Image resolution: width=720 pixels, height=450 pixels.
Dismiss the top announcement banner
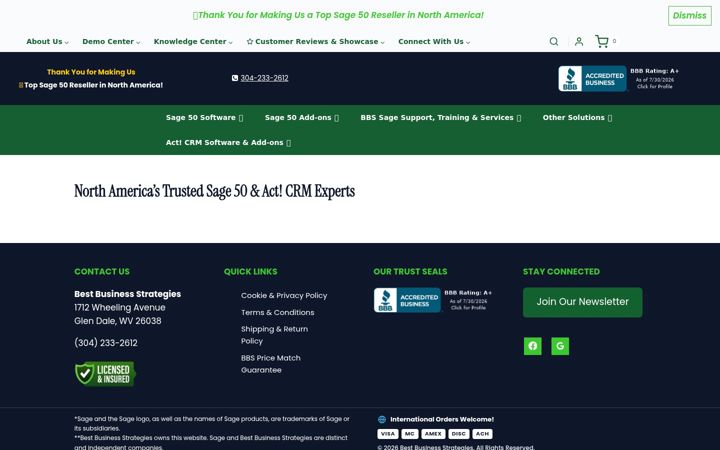click(x=690, y=16)
